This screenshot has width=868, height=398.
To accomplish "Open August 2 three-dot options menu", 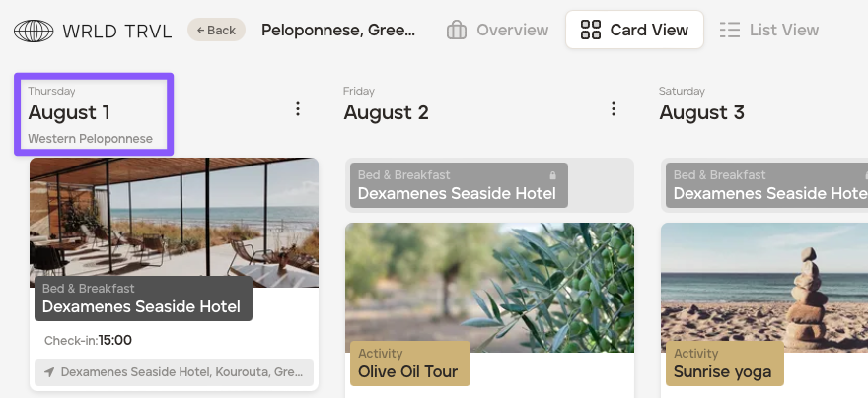I will click(x=614, y=109).
